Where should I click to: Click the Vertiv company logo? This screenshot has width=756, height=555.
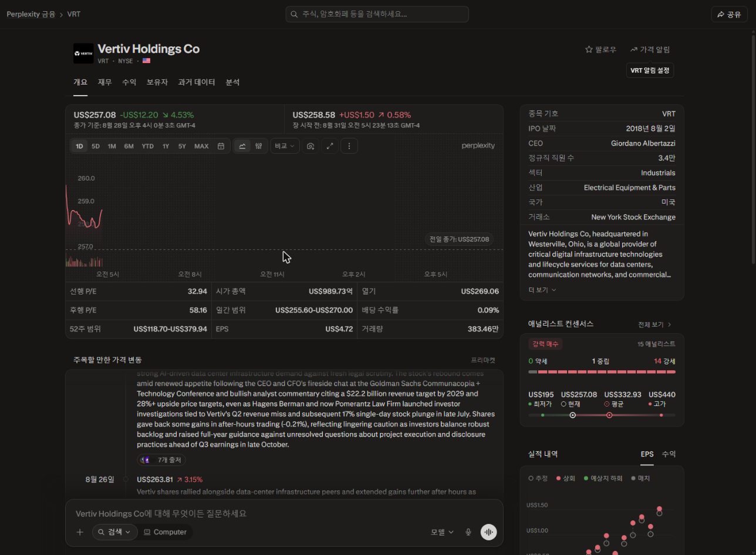[83, 53]
